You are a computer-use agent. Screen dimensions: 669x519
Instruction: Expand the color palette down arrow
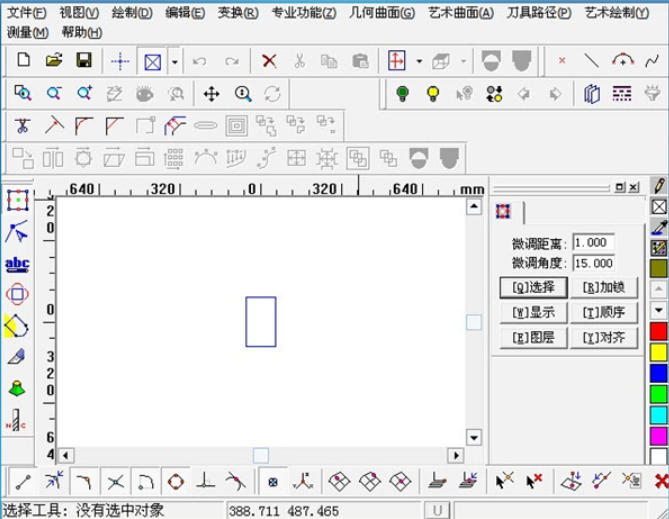coord(658,311)
